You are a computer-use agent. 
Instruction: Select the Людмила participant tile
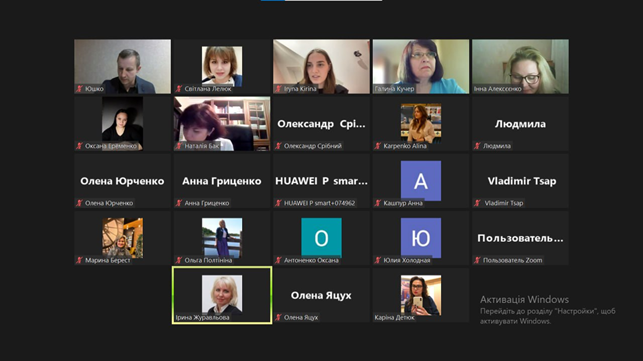[x=520, y=123]
